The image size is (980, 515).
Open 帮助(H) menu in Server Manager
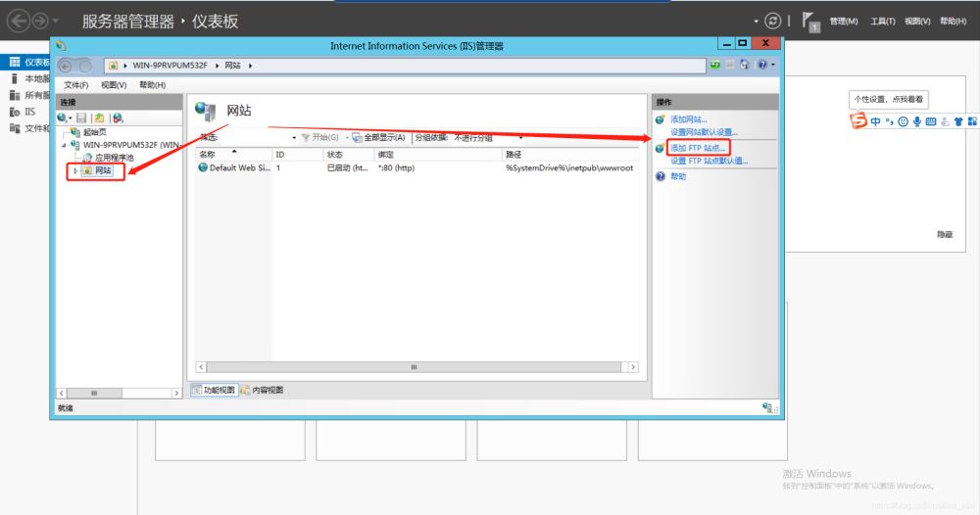click(954, 22)
